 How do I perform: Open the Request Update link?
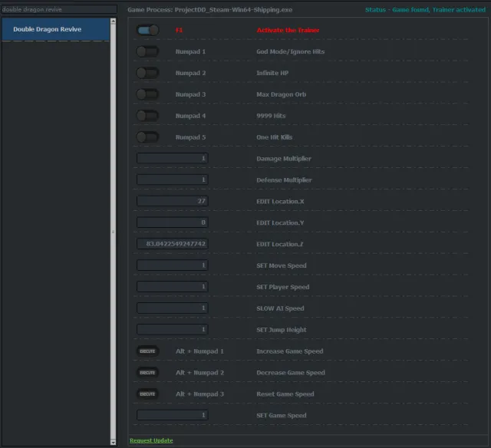coord(151,440)
